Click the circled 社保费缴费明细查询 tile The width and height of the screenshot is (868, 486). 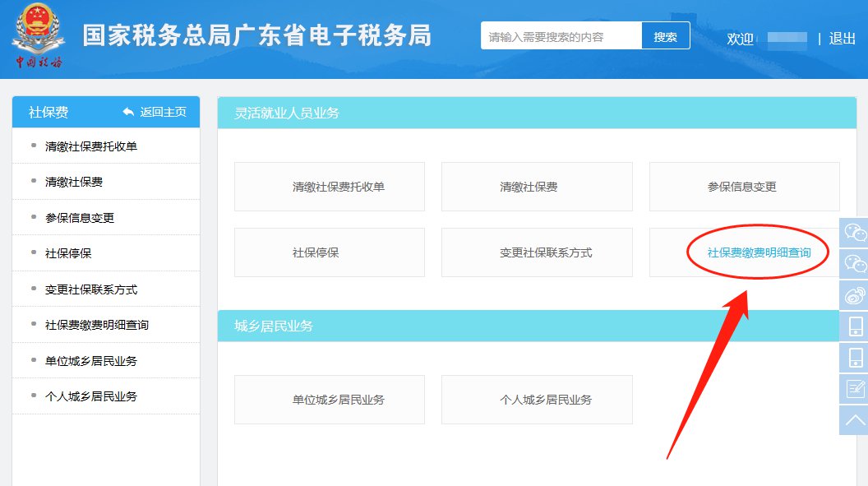pos(759,252)
